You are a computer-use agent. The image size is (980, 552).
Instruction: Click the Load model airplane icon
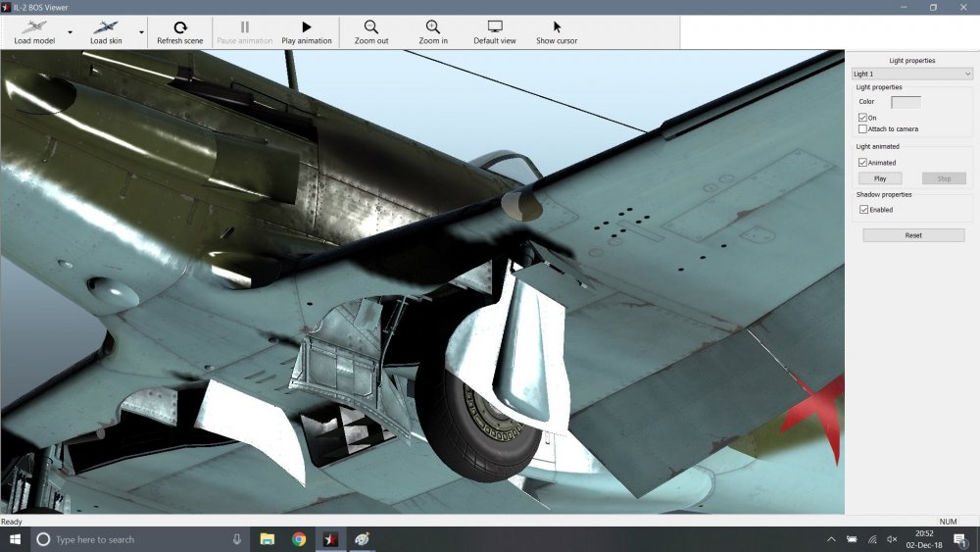[x=34, y=27]
